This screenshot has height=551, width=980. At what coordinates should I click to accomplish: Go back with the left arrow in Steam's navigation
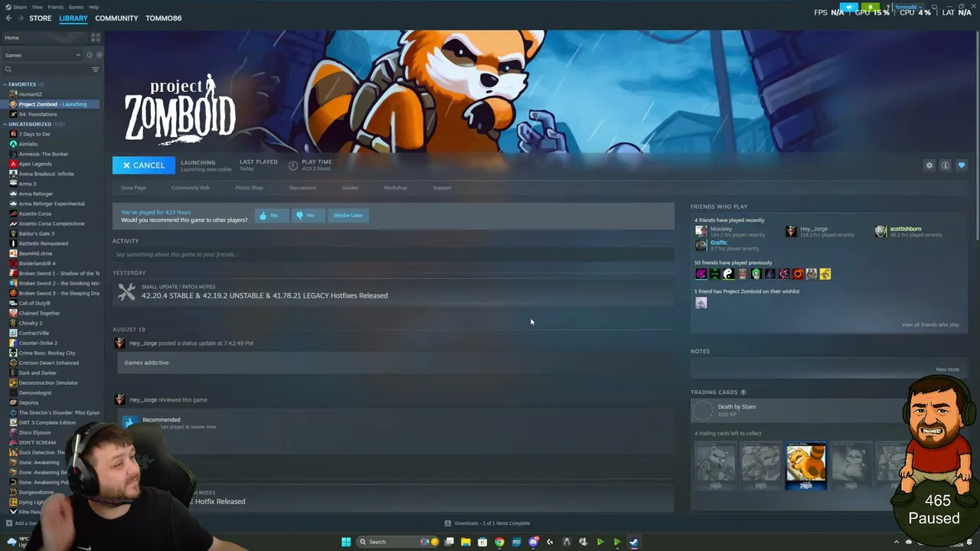point(9,18)
